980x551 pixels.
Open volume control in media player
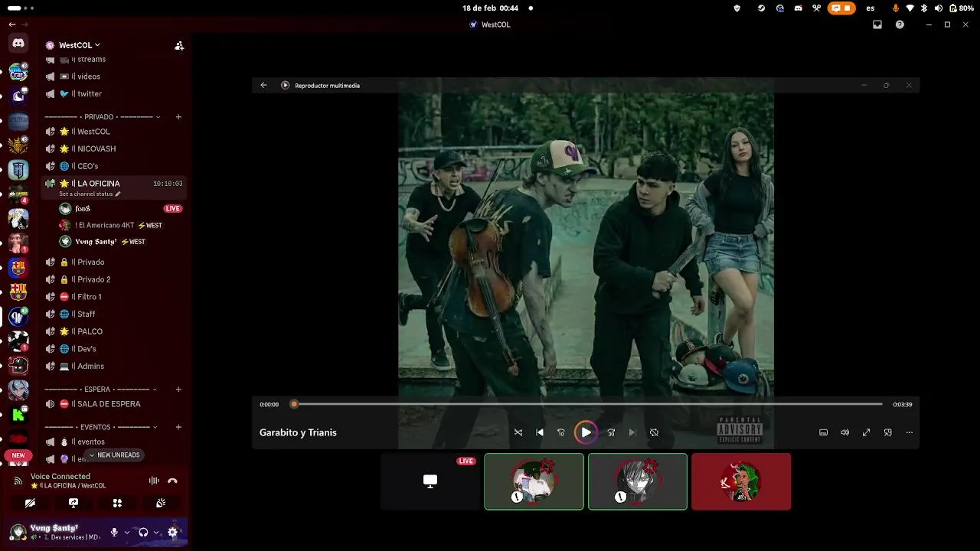click(845, 432)
